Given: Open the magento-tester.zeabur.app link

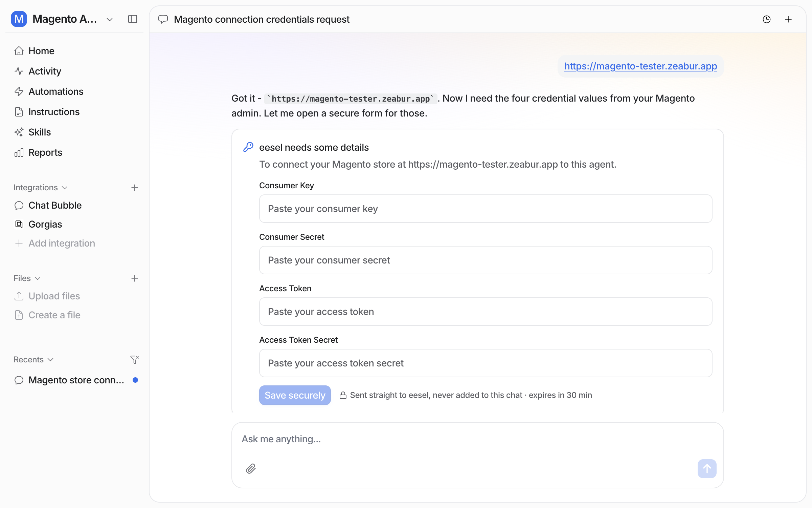Looking at the screenshot, I should 640,66.
